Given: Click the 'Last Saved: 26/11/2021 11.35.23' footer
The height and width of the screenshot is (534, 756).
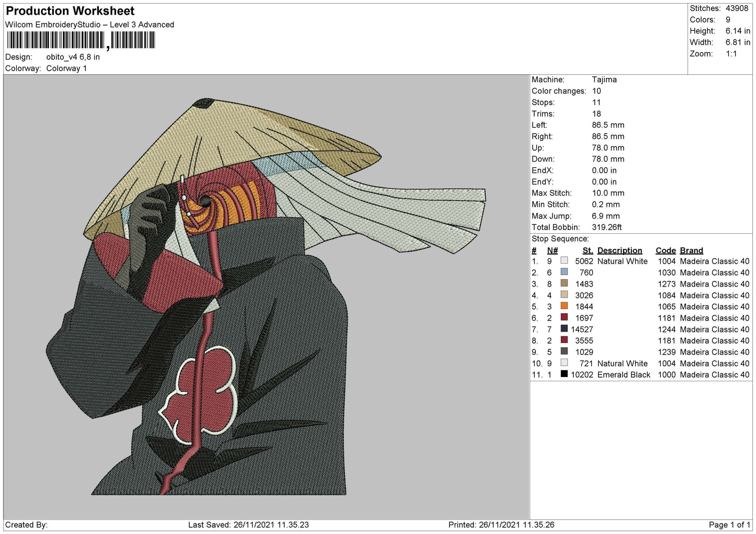Looking at the screenshot, I should point(249,525).
